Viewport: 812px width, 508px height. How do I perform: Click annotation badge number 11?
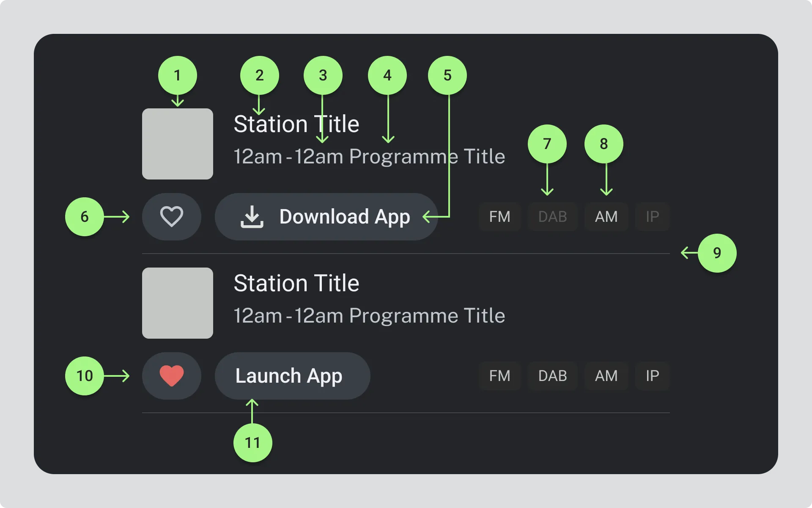pyautogui.click(x=252, y=443)
